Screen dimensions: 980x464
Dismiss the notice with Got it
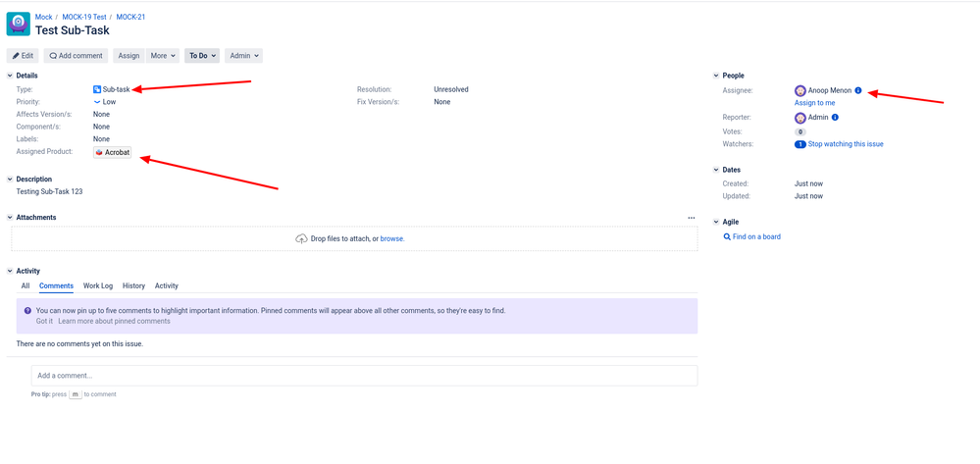pos(44,322)
